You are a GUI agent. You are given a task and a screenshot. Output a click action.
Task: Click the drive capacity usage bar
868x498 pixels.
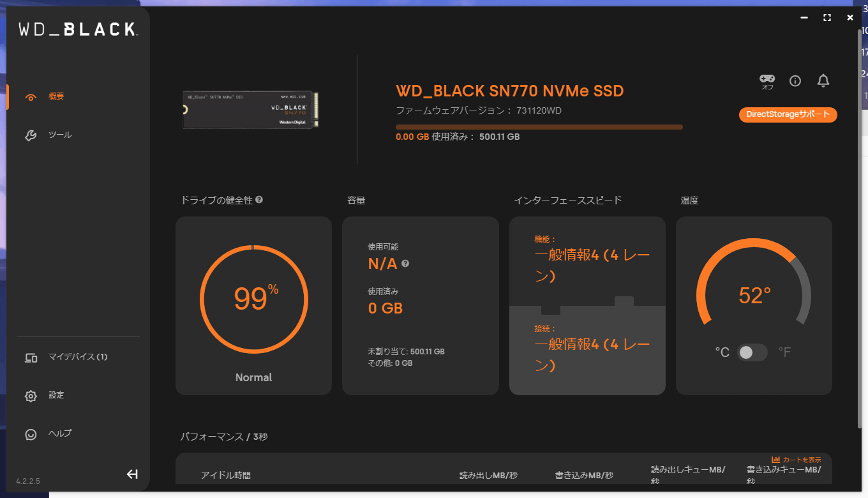(539, 127)
